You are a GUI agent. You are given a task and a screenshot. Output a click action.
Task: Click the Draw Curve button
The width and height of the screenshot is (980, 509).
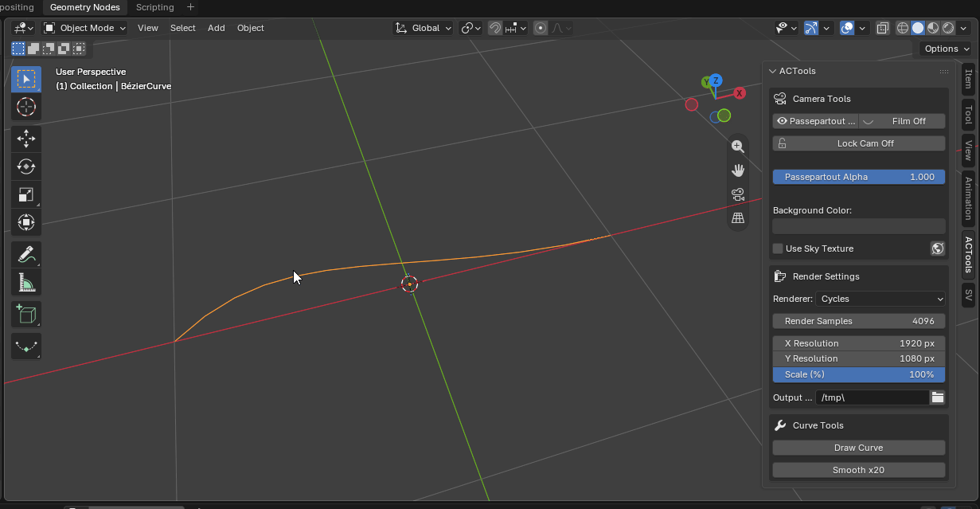859,448
